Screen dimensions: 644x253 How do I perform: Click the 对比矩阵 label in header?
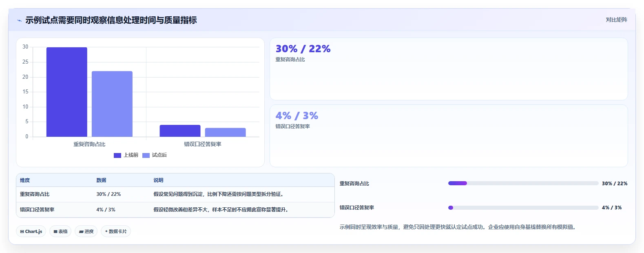616,20
